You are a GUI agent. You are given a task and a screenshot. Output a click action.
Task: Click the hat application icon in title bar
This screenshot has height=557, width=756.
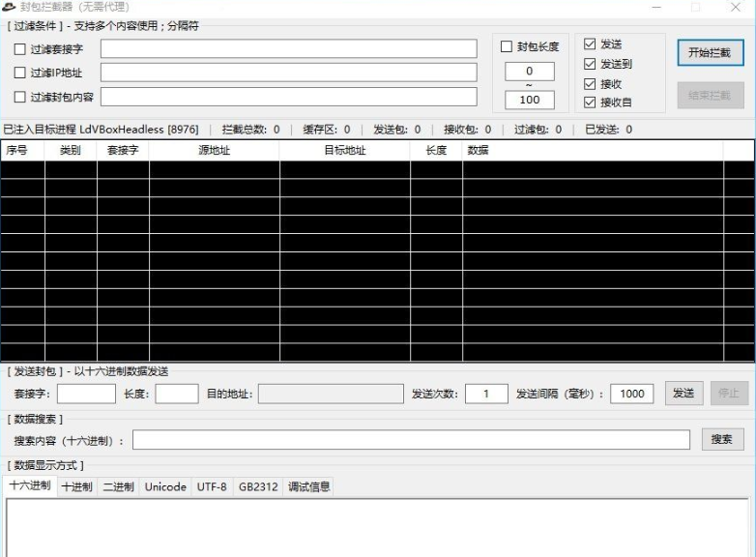(9, 7)
